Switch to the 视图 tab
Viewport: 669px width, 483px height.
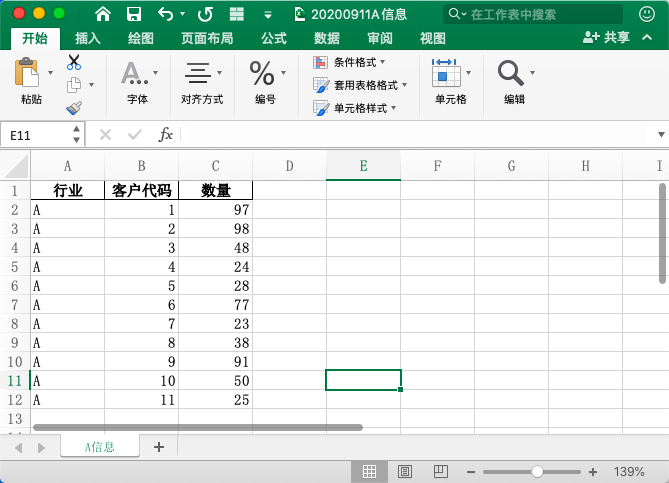click(433, 38)
